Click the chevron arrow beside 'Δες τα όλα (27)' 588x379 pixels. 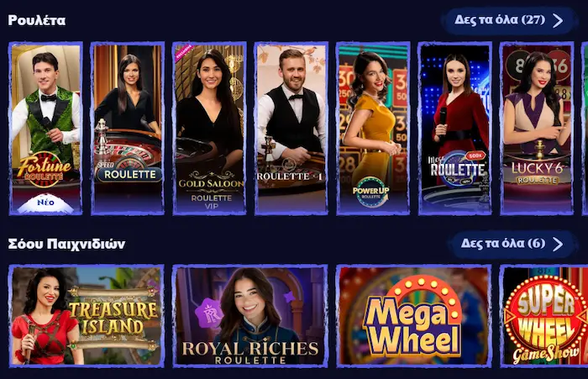pyautogui.click(x=558, y=20)
